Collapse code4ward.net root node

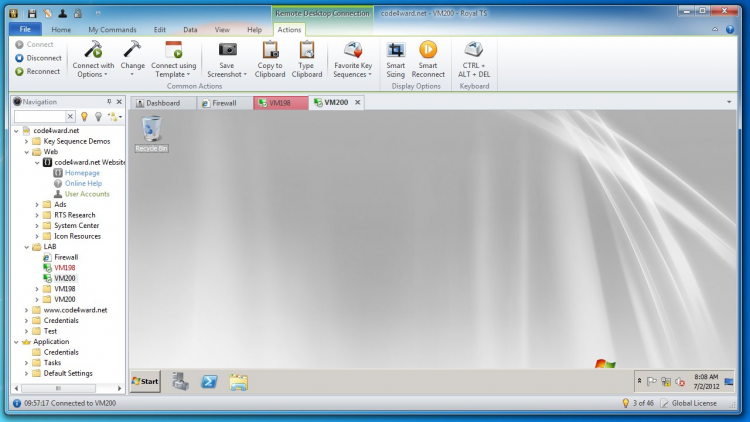16,131
